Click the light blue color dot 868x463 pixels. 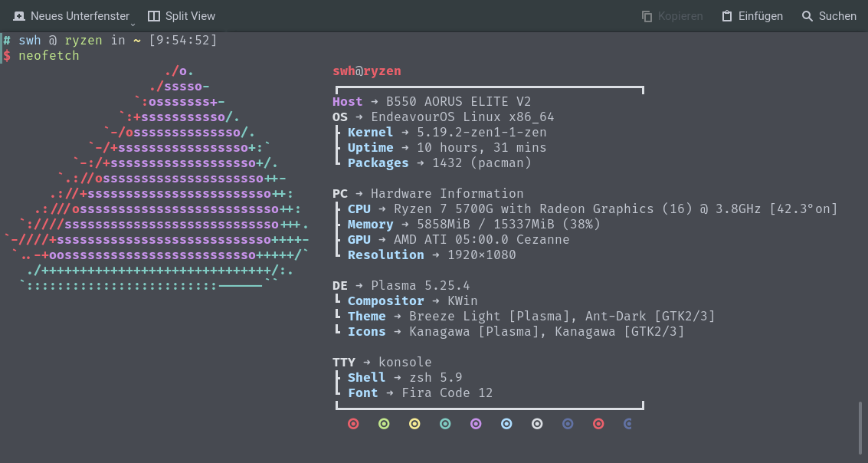(x=506, y=424)
